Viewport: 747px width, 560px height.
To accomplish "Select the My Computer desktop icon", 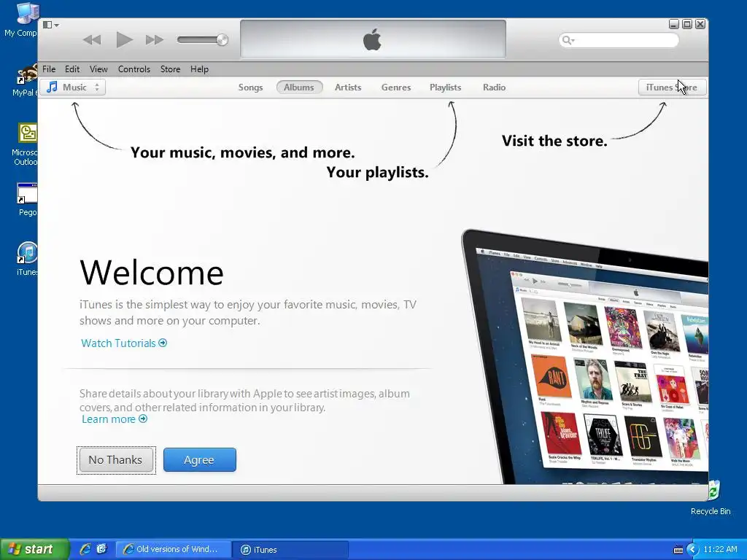I will [21, 20].
